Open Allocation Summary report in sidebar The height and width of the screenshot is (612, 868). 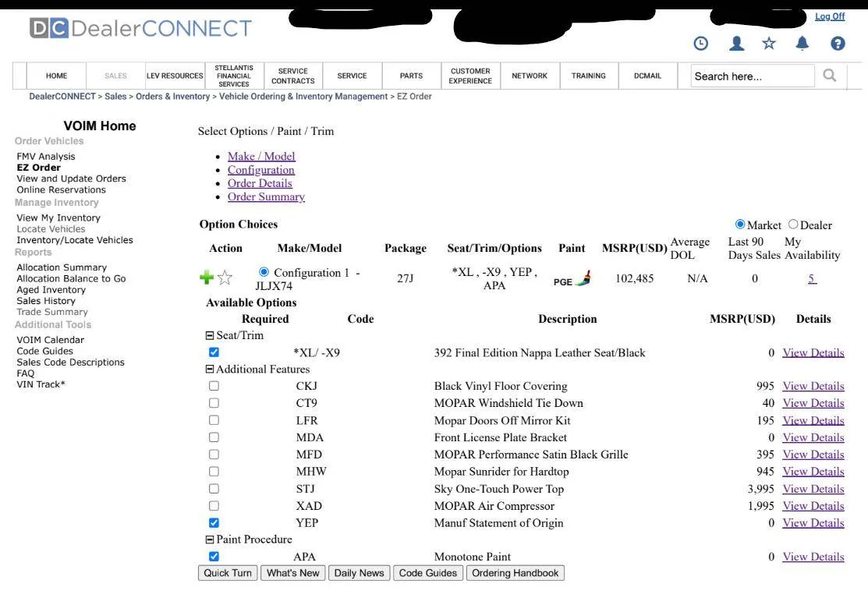pos(62,267)
